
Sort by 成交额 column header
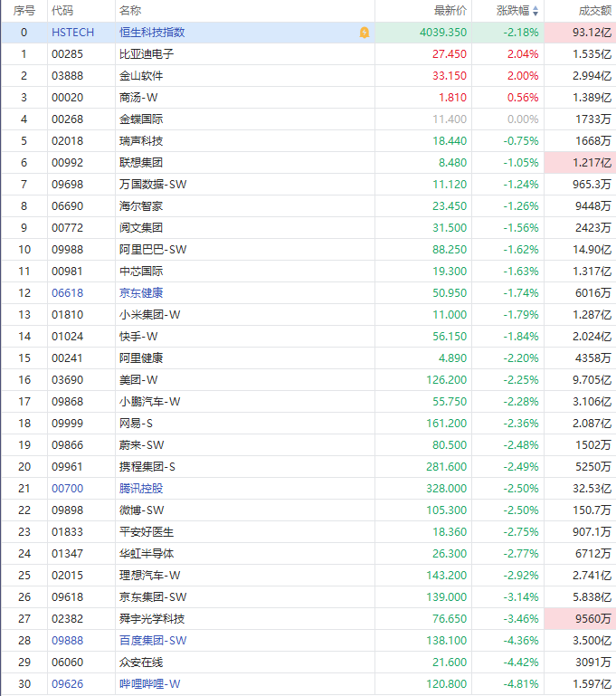coord(594,11)
